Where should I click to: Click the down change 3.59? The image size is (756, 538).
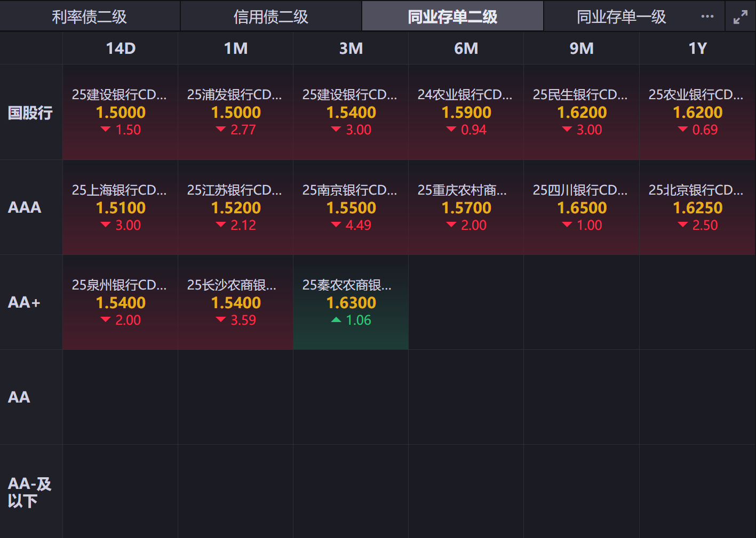(x=236, y=320)
